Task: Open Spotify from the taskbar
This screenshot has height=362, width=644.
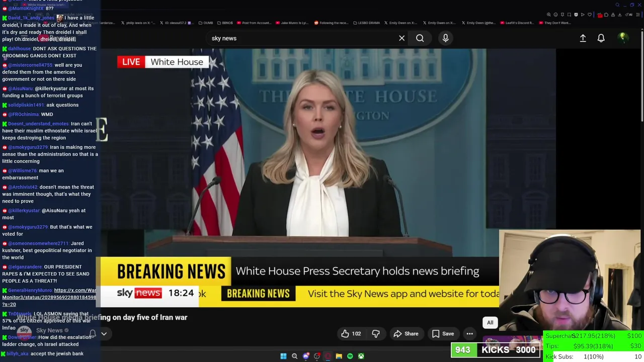Action: point(350,356)
